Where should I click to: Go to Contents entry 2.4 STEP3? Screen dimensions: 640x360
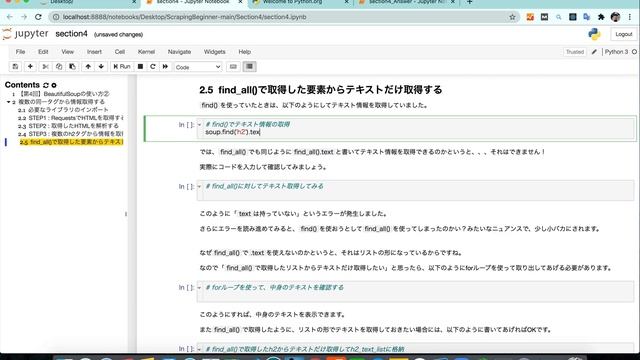pos(76,133)
